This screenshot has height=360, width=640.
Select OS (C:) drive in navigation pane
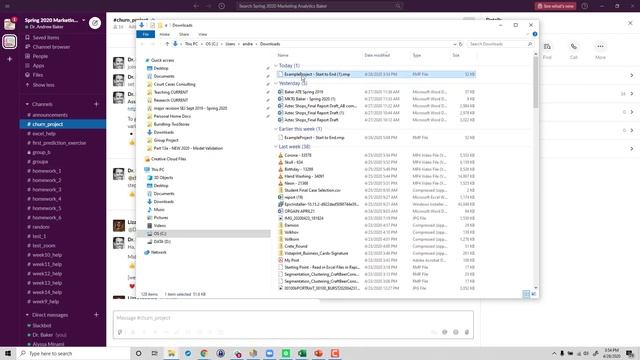(x=160, y=233)
